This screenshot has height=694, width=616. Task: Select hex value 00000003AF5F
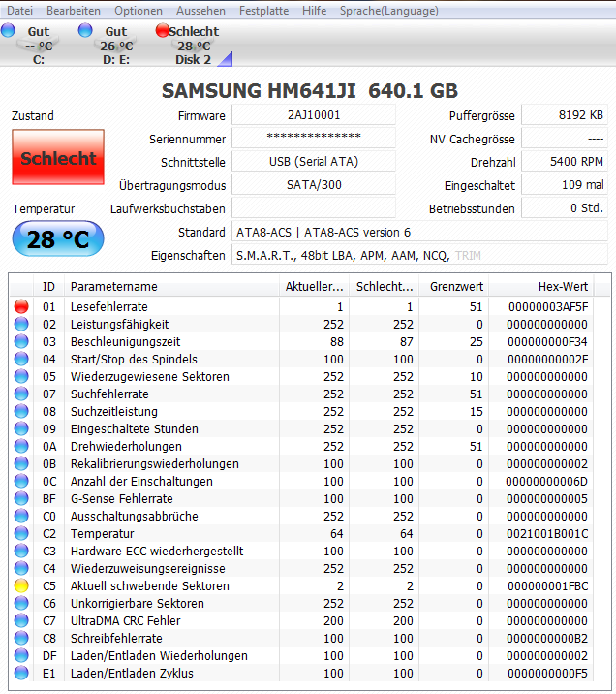click(x=548, y=306)
